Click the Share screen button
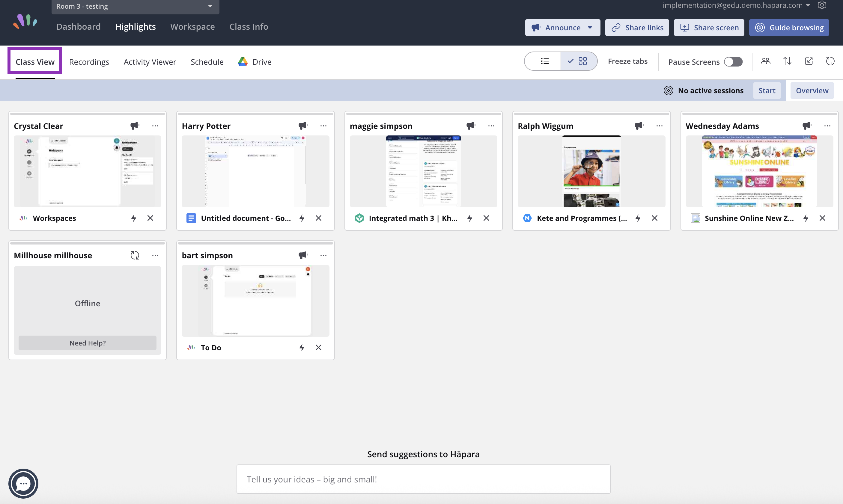This screenshot has width=843, height=504. [709, 28]
